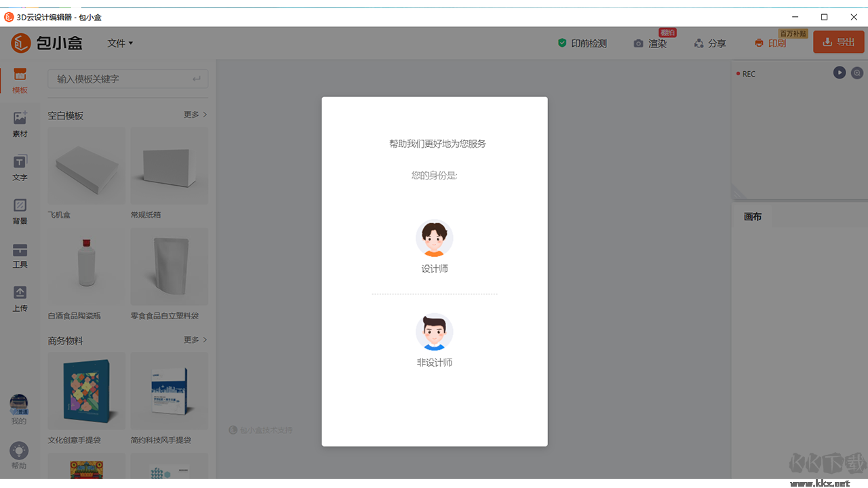The width and height of the screenshot is (868, 488).
Task: Choose the 设计师 designer avatar
Action: 434,238
